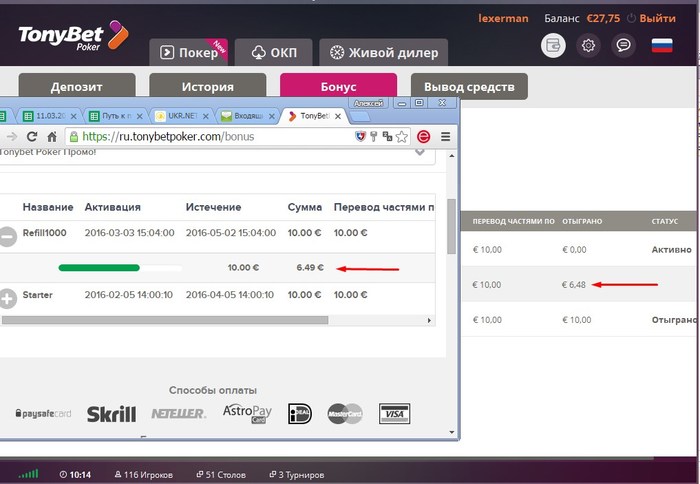
Task: Open the ОКП tab
Action: pyautogui.click(x=273, y=52)
